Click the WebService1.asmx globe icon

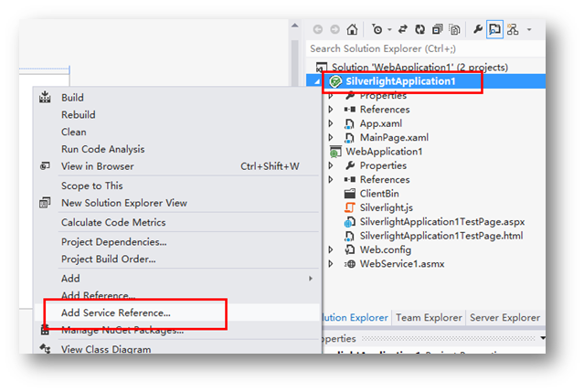350,264
